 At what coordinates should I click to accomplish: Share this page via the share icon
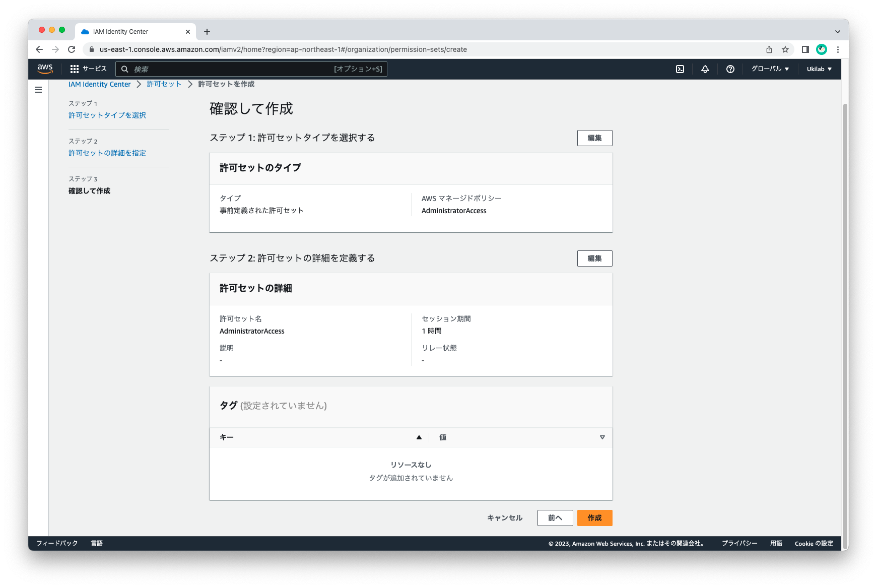(x=769, y=49)
